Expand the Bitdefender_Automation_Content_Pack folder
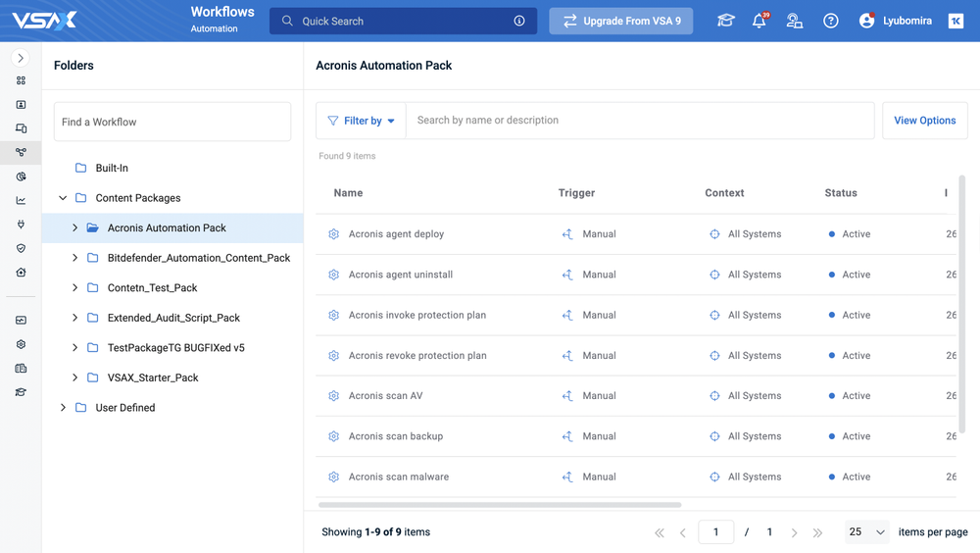Screen dimensions: 980x553 [74, 258]
